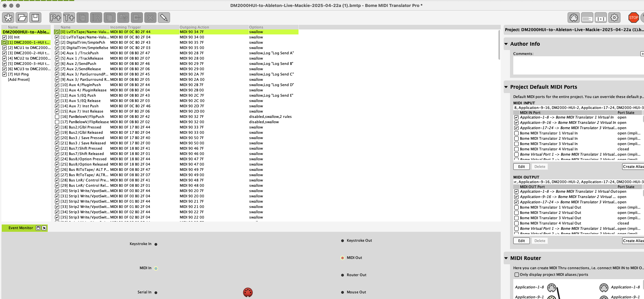Screen dimensions: 644x299
Task: Click the left Application-1-8 MIDI router connector
Action: tap(552, 287)
